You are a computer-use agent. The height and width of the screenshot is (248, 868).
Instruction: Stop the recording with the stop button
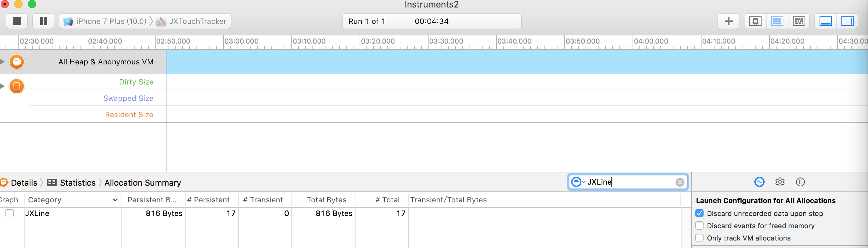[17, 21]
